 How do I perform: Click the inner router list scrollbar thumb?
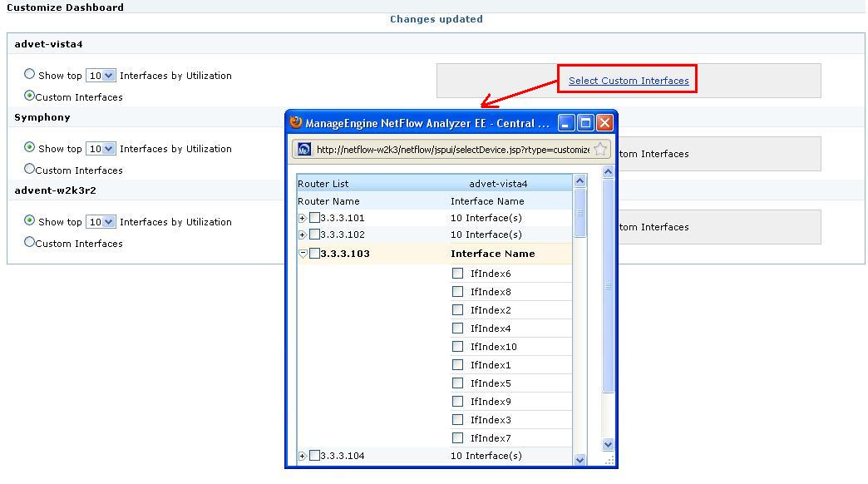580,213
